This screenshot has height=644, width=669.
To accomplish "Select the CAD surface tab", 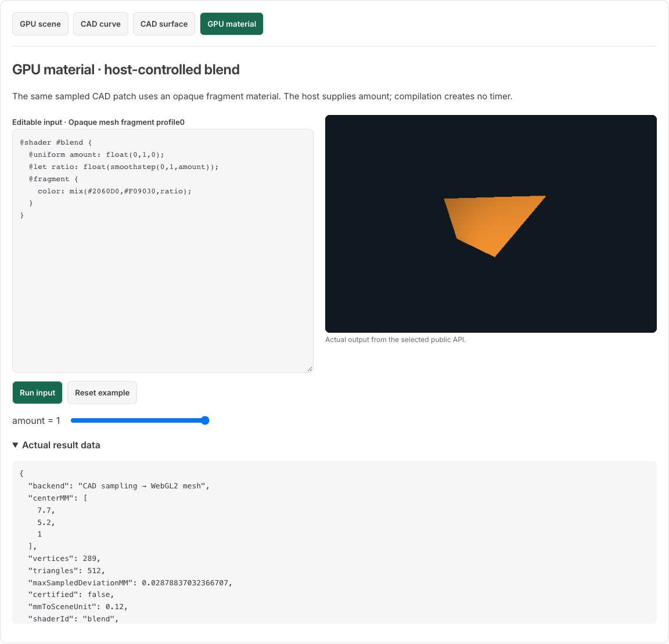I will (164, 24).
